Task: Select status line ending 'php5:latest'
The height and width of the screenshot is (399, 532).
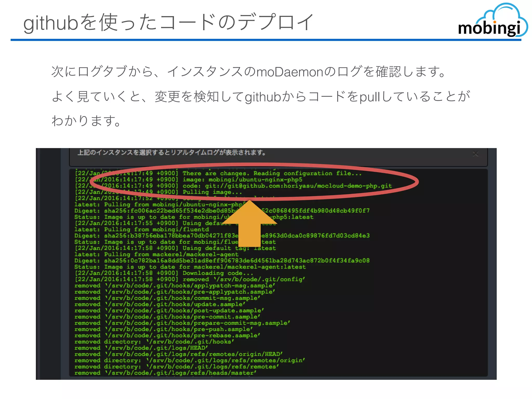Action: pyautogui.click(x=194, y=217)
